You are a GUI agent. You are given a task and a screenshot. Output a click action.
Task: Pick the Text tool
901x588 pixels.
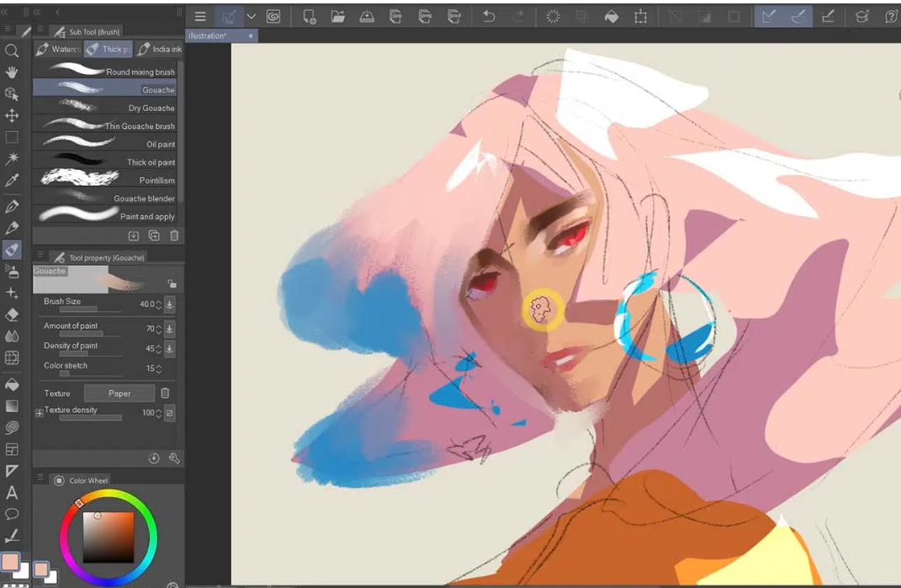click(12, 493)
